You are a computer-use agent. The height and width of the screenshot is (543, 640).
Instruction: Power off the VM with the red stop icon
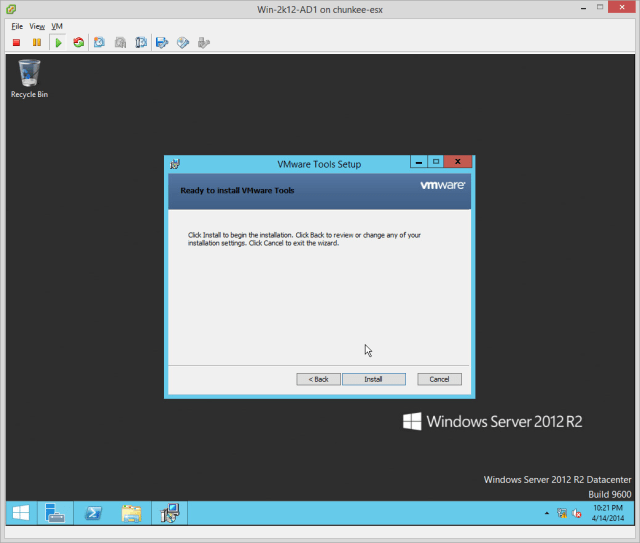(x=16, y=42)
